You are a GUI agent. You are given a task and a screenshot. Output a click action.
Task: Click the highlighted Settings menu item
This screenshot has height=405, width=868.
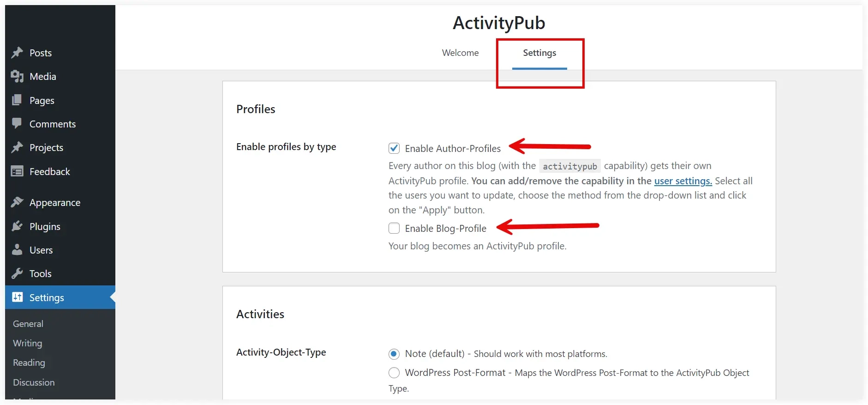pos(60,297)
